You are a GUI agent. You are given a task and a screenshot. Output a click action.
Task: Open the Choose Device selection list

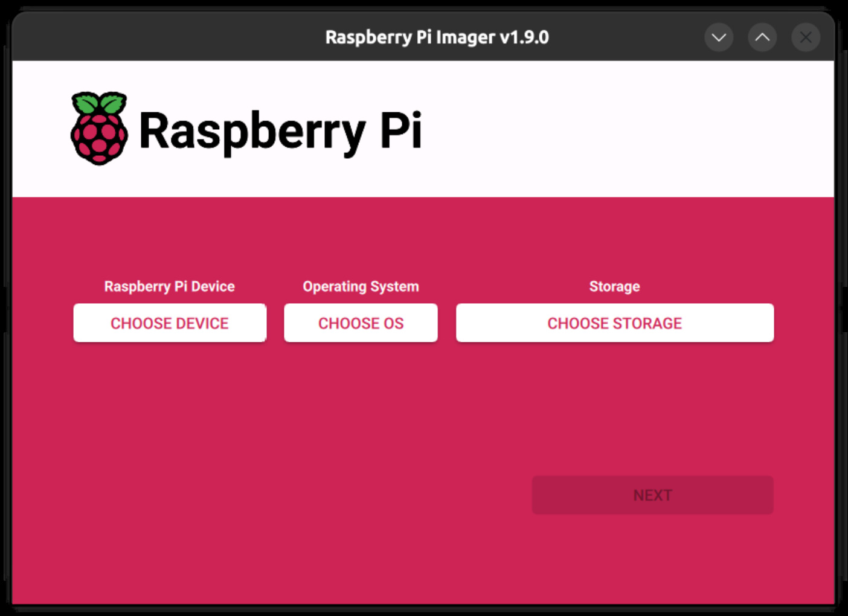(170, 323)
